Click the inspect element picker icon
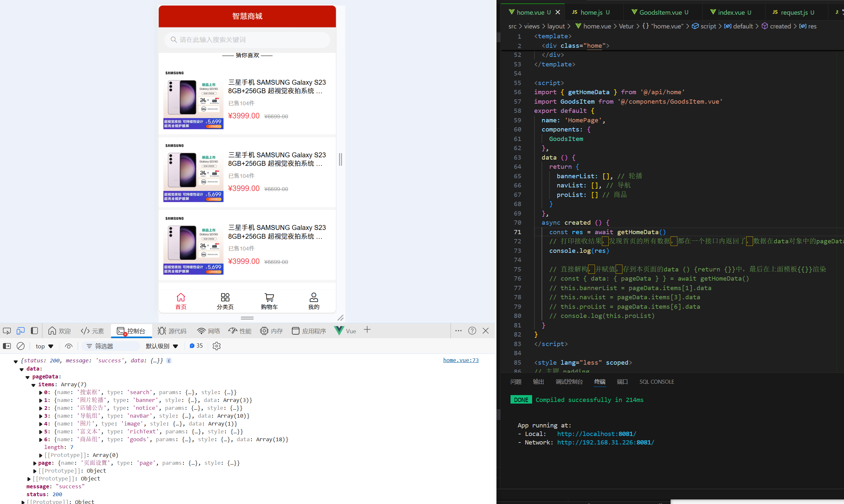Screen dimensions: 844x504 tap(7, 331)
